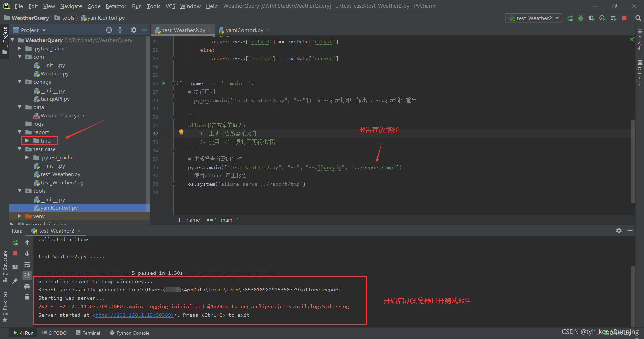Collapse the WeatherQuery root folder
This screenshot has height=339, width=644.
13,40
